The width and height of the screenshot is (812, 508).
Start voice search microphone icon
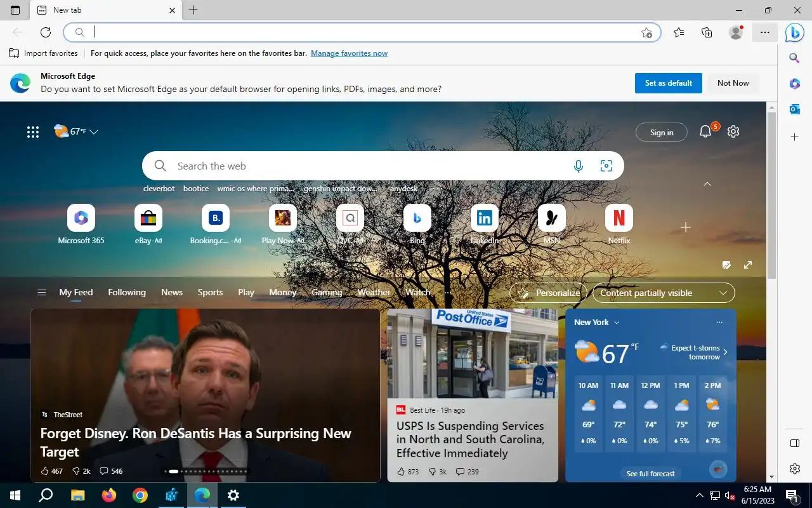[x=578, y=166]
